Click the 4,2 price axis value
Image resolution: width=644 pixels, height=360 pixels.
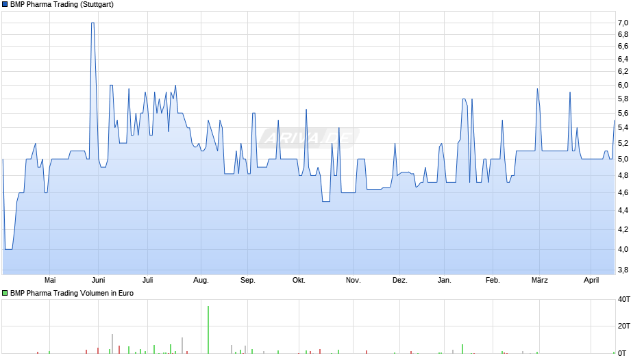coord(623,230)
